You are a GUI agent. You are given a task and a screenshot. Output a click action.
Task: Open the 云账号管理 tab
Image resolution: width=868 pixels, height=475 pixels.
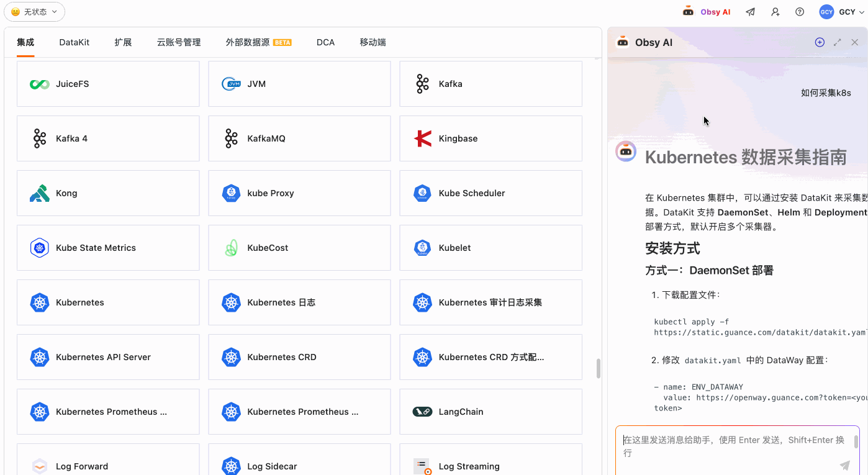(x=179, y=42)
